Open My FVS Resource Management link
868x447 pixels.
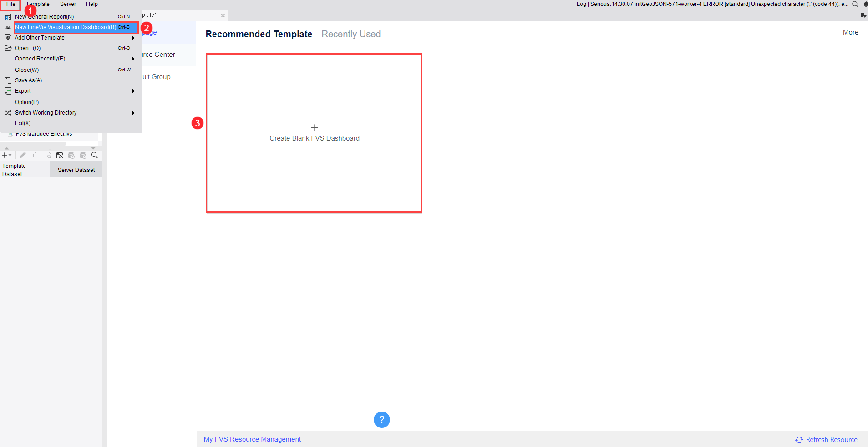tap(252, 439)
